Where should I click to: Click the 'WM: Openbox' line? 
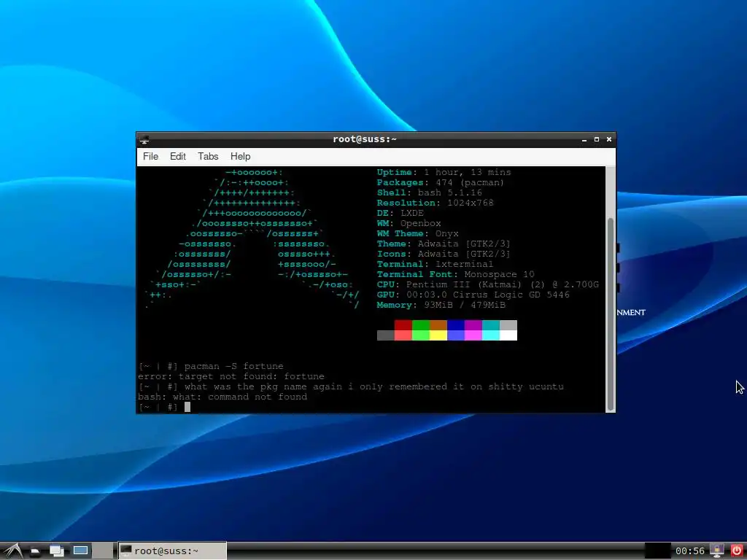(409, 223)
